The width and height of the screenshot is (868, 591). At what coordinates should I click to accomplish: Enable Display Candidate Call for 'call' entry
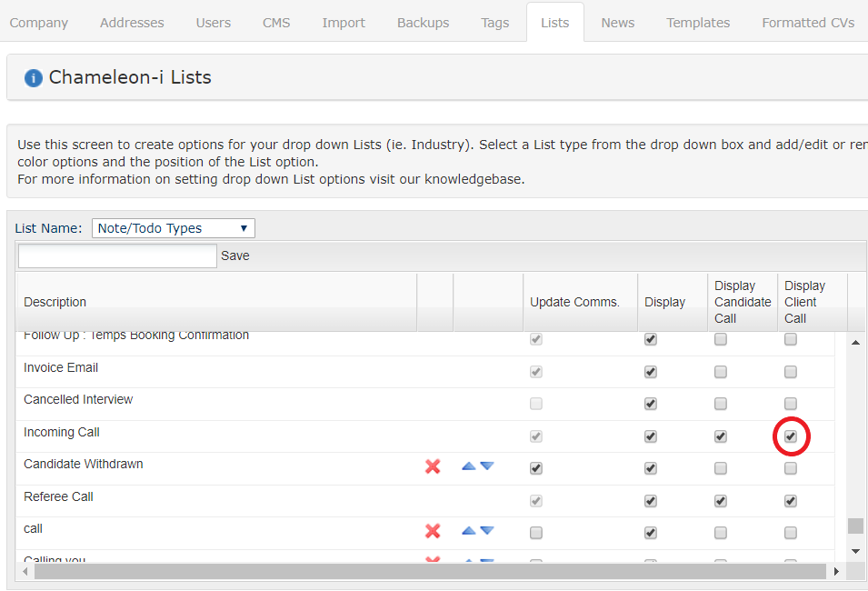click(x=720, y=533)
